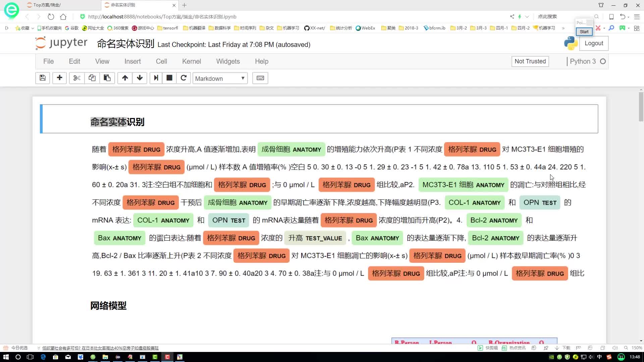Open the Widgets menu
Image resolution: width=644 pixels, height=362 pixels.
click(x=228, y=61)
